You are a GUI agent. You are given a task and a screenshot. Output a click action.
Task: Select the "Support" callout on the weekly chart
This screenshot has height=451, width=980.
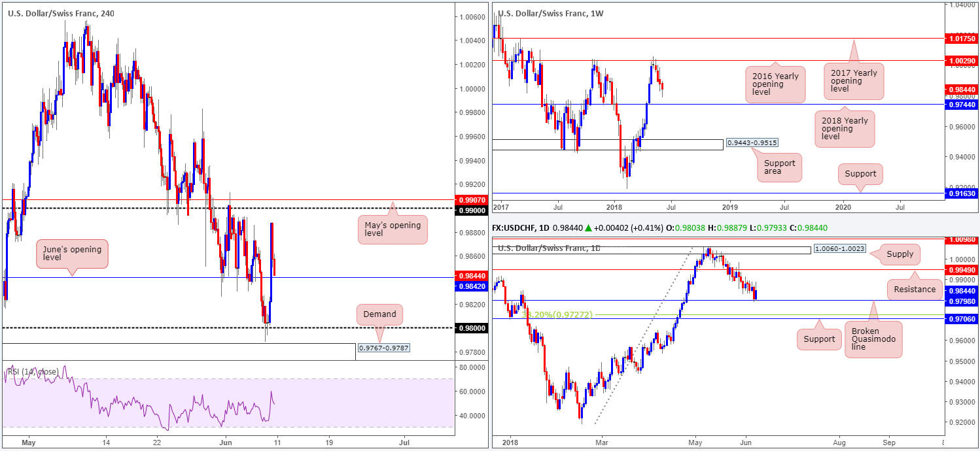click(860, 175)
